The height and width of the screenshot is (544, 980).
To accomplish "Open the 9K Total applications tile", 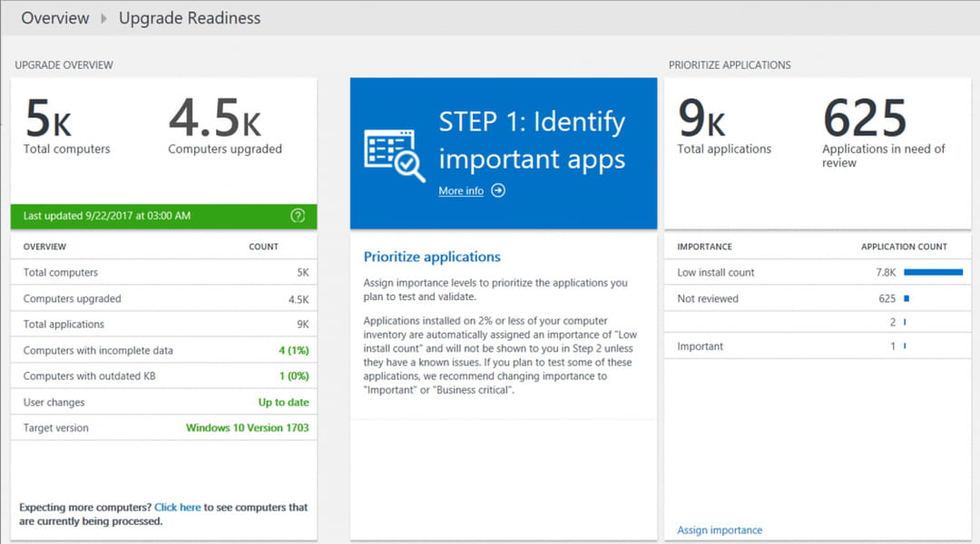I will coord(723,125).
